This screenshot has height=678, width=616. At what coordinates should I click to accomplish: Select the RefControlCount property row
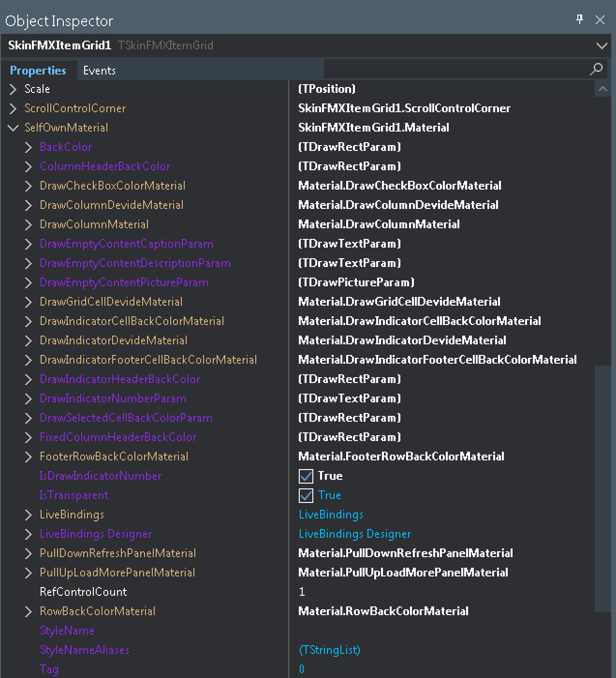144,592
